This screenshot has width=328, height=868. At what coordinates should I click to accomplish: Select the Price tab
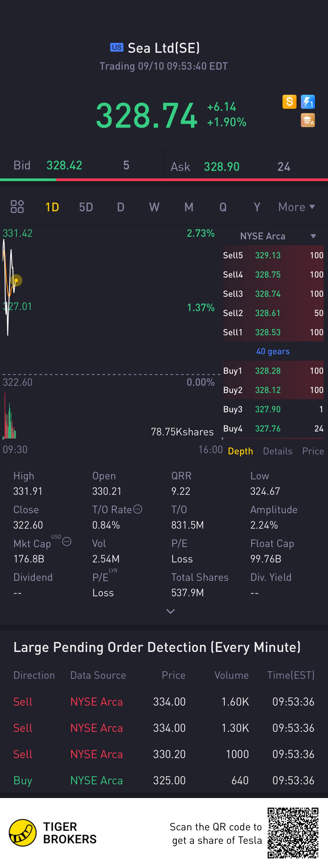[x=313, y=451]
